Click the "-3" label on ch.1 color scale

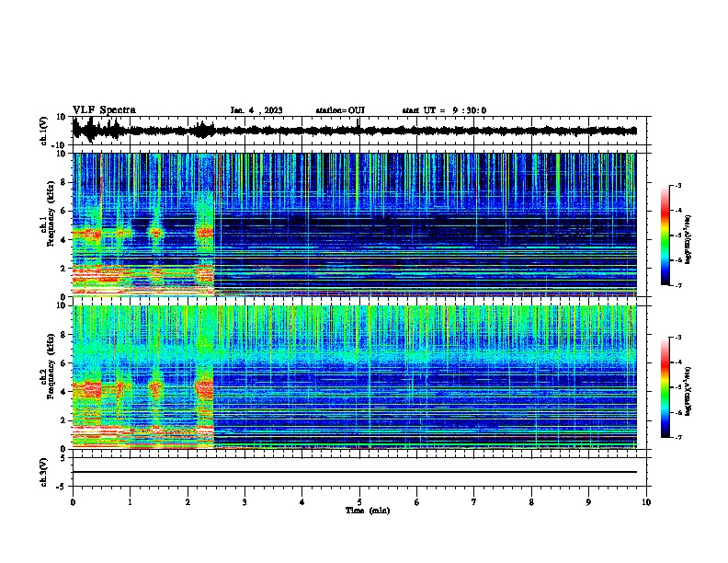[677, 186]
